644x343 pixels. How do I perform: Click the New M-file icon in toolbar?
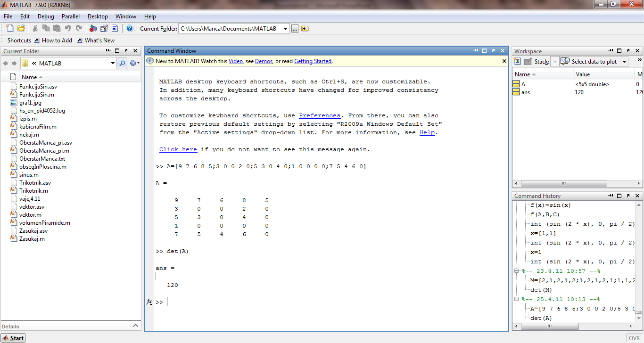9,28
